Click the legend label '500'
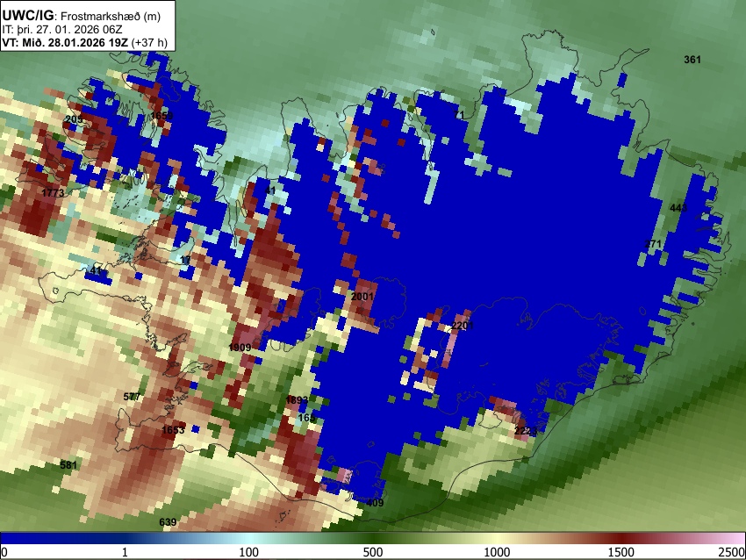 373,552
